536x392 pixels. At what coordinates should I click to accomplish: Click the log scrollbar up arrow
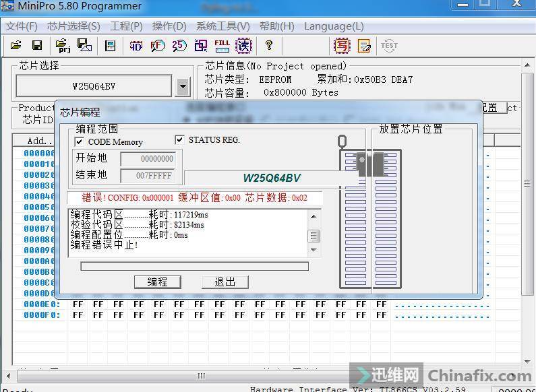click(314, 216)
